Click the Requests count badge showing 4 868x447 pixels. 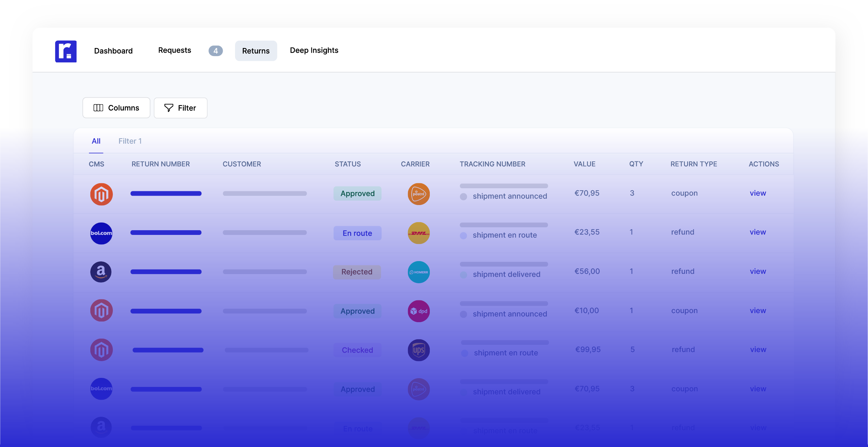(x=216, y=51)
